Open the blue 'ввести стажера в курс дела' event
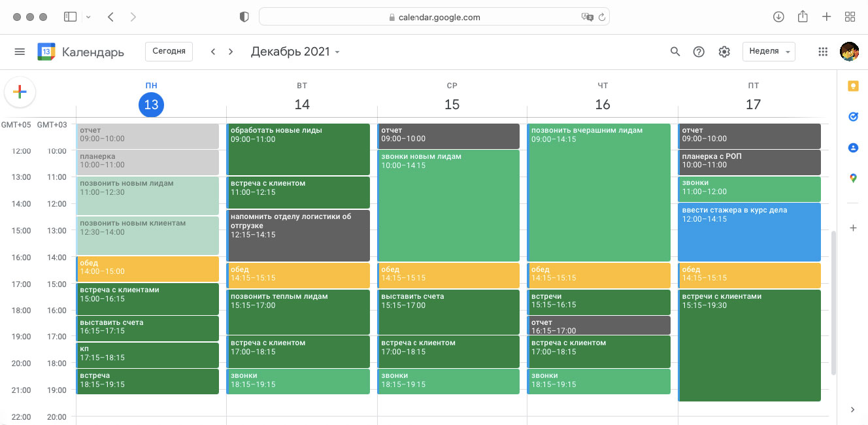Image resolution: width=868 pixels, height=425 pixels. click(x=749, y=232)
